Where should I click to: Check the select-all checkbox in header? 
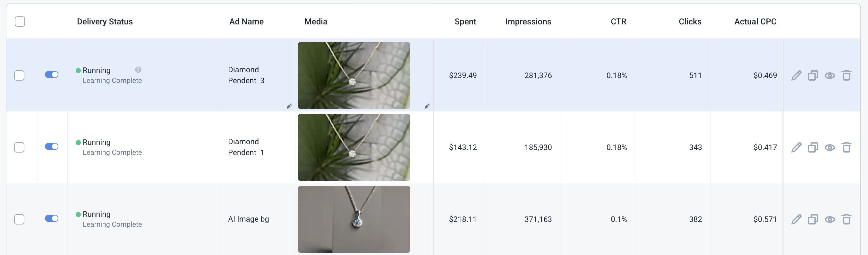click(x=20, y=22)
